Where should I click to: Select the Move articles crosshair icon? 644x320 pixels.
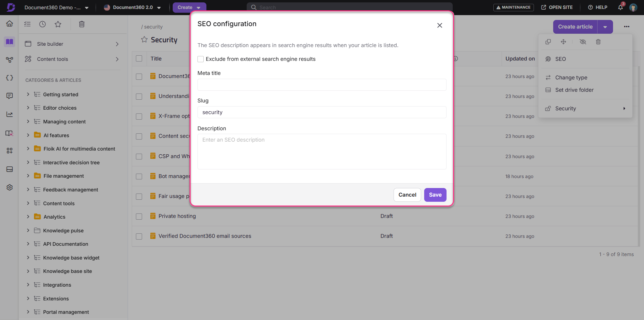pyautogui.click(x=563, y=42)
